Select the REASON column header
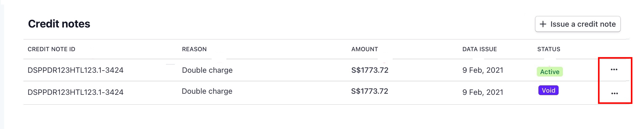 [x=194, y=49]
